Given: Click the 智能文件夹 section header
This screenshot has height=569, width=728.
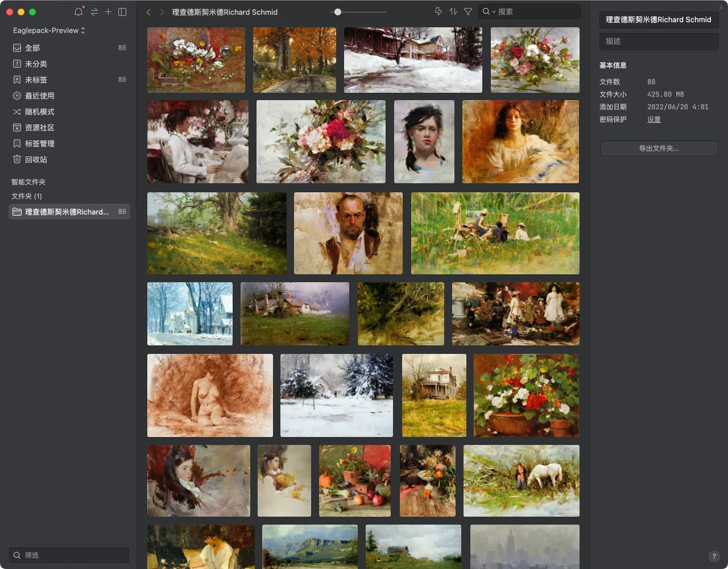Looking at the screenshot, I should (x=28, y=182).
